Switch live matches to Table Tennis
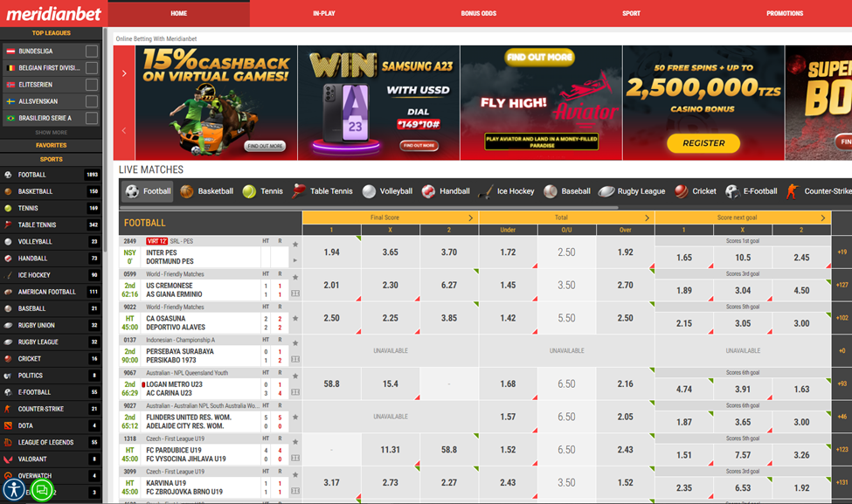The image size is (852, 504). [x=322, y=191]
